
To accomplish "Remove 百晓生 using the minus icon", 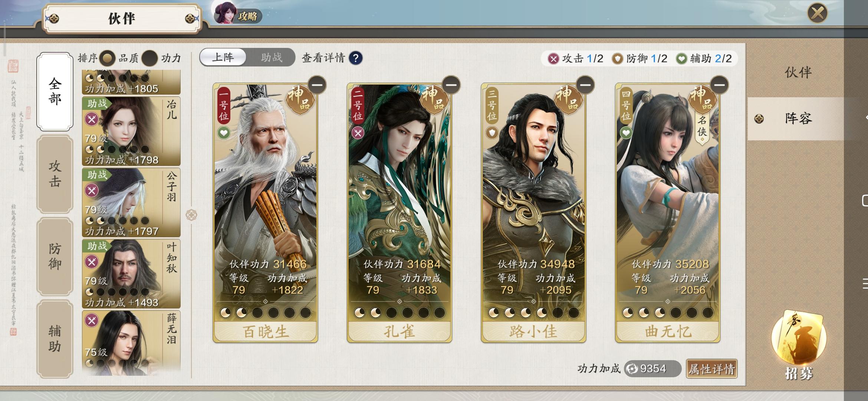I will coord(317,85).
